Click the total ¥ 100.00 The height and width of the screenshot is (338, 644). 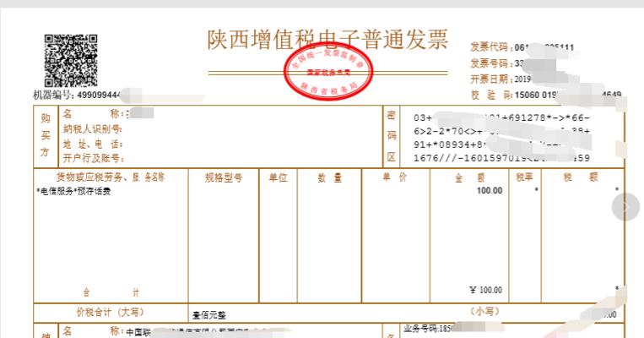(x=486, y=290)
